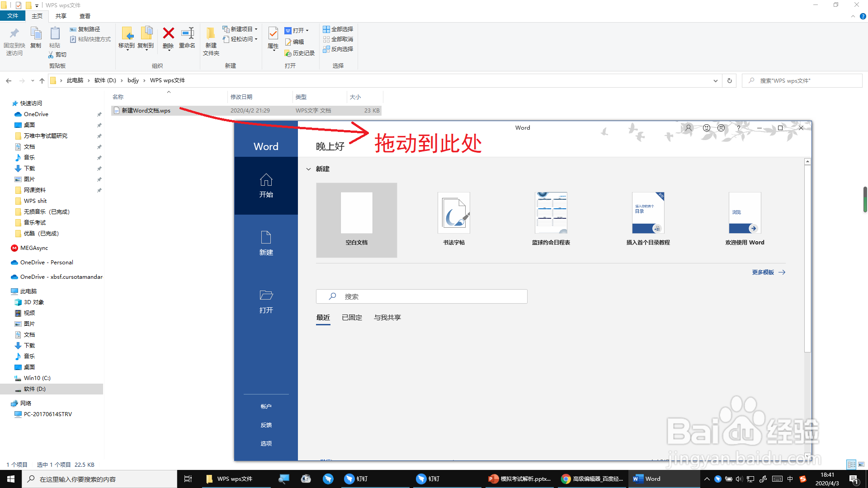Select the 已固定 tab in Word
This screenshot has height=488, width=868.
[x=352, y=317]
